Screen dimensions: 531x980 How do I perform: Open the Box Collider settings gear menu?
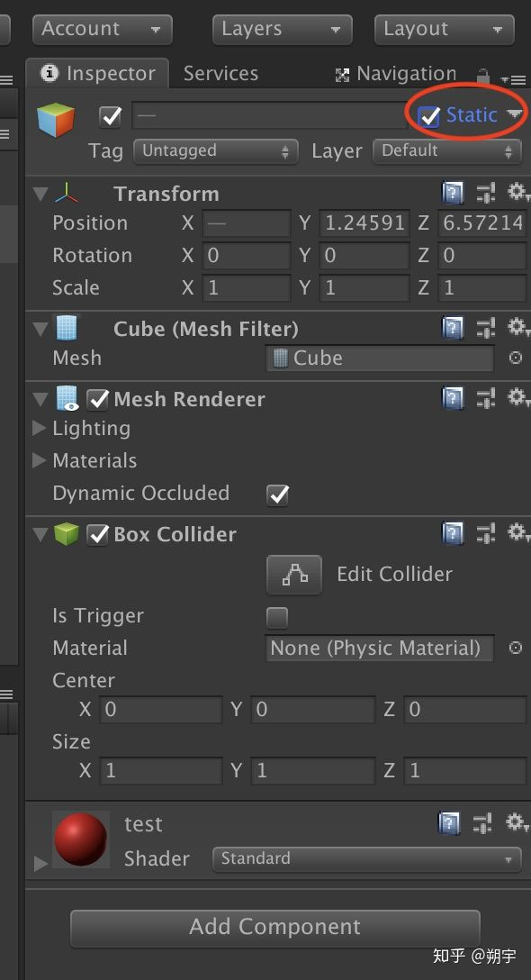pos(517,533)
